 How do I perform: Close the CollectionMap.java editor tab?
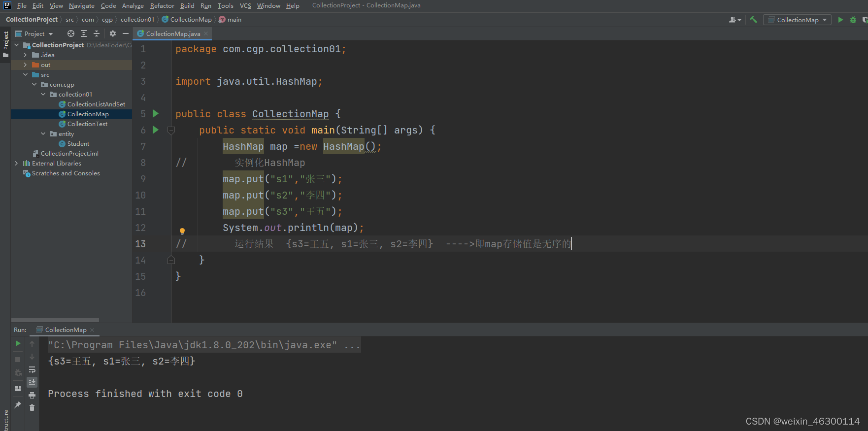point(206,33)
